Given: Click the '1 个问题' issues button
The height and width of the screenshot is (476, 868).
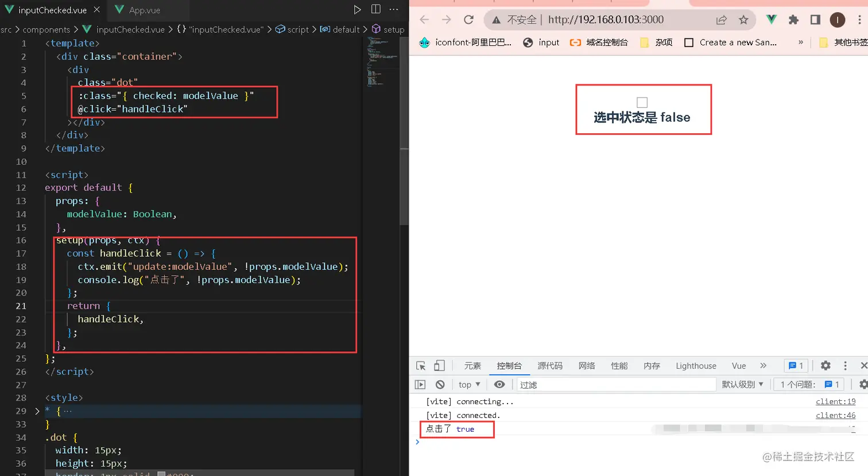Looking at the screenshot, I should tap(809, 385).
